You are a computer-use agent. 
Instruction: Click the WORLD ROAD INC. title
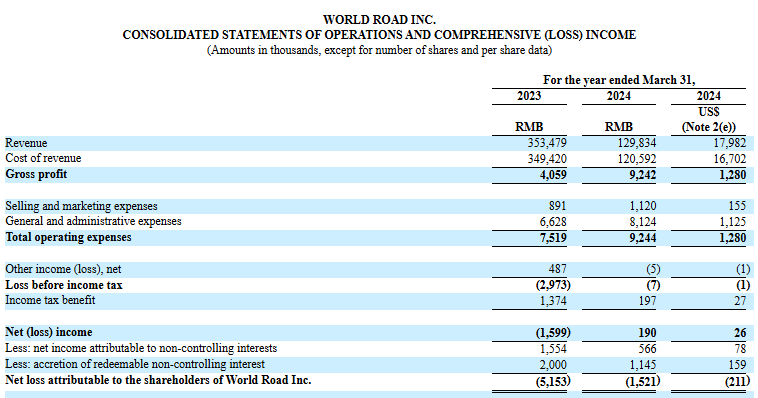379,20
